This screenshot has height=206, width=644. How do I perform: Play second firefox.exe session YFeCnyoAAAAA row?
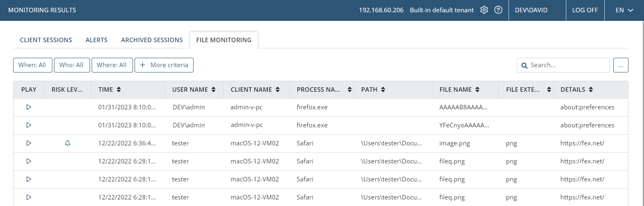[x=29, y=125]
